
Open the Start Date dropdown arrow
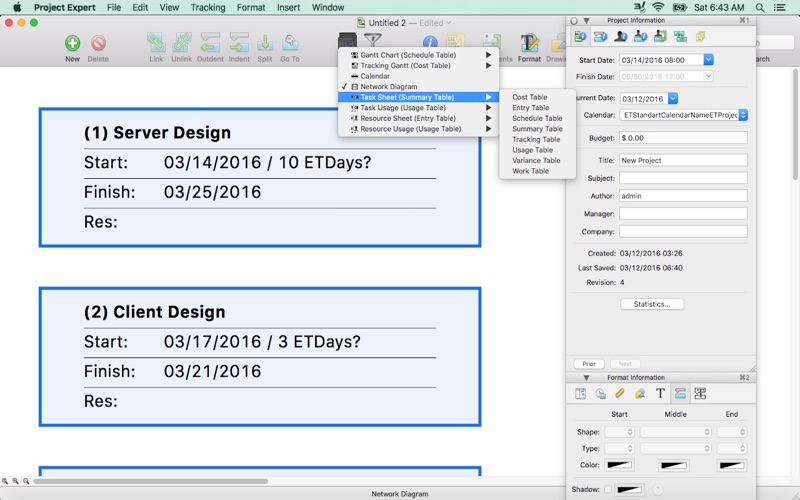pyautogui.click(x=708, y=60)
